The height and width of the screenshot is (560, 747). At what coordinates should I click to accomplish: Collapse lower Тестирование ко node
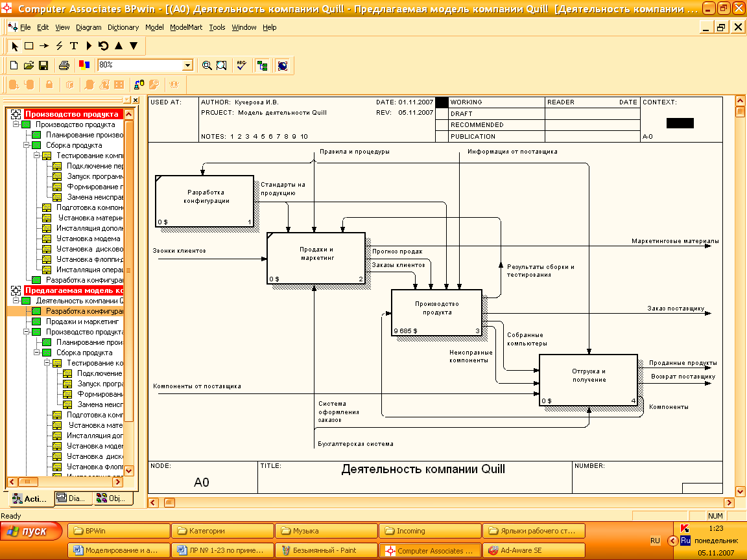(47, 363)
